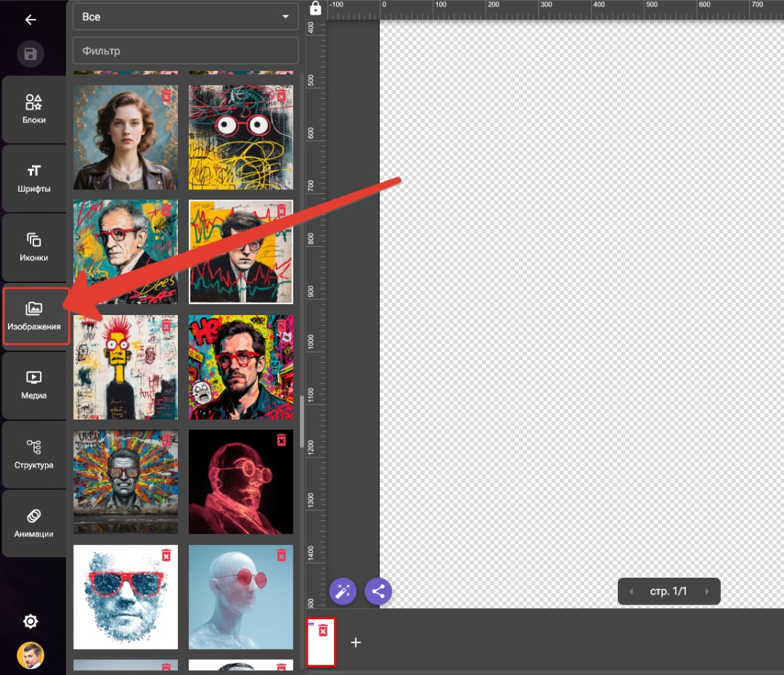Go to the previous page arrow

click(631, 592)
